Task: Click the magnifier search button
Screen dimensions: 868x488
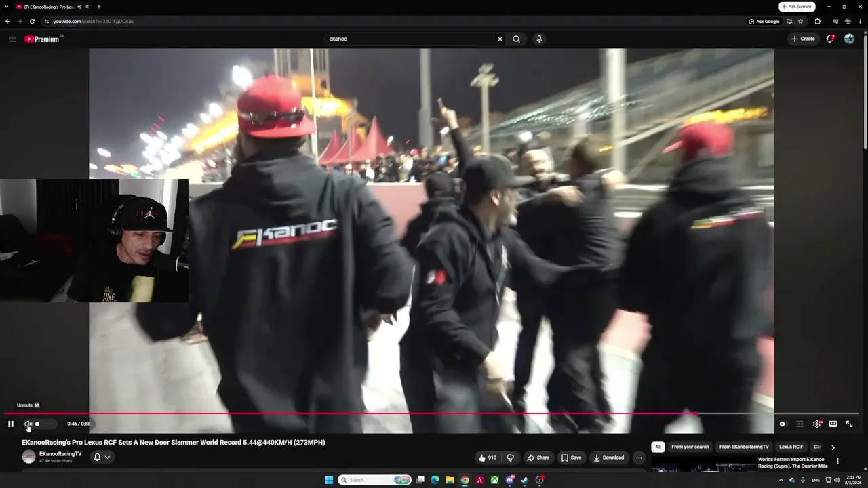Action: tap(517, 39)
